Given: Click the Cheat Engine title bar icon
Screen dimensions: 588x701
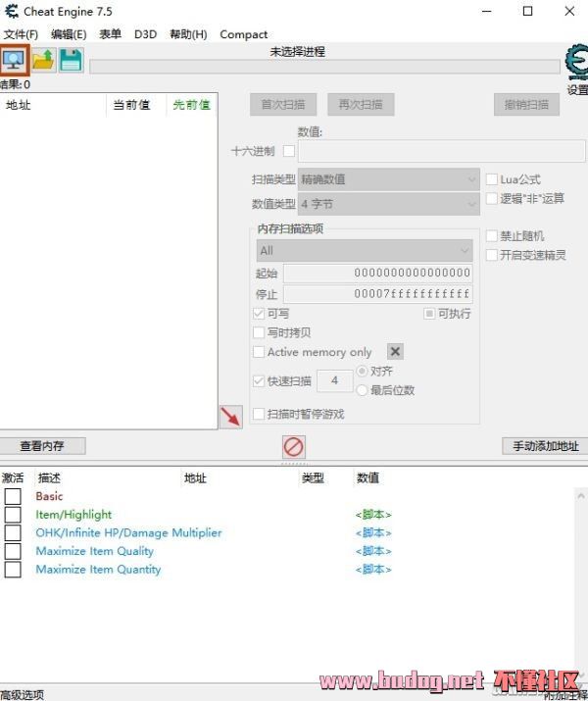Looking at the screenshot, I should 11,11.
